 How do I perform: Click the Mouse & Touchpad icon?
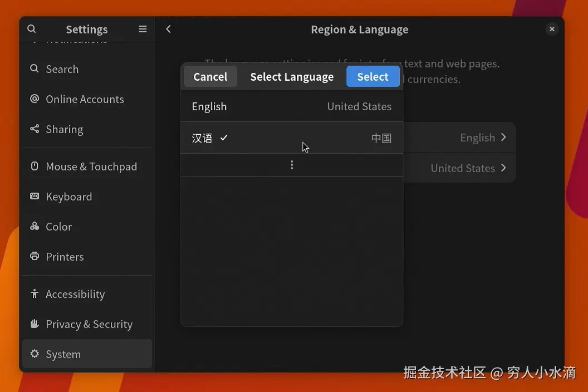tap(35, 166)
